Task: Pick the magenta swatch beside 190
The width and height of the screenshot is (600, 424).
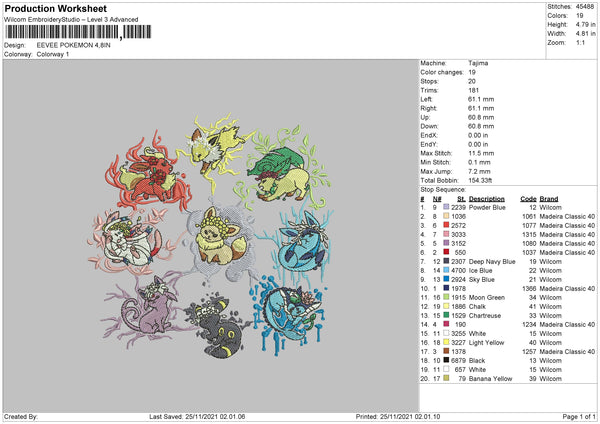Action: point(446,324)
